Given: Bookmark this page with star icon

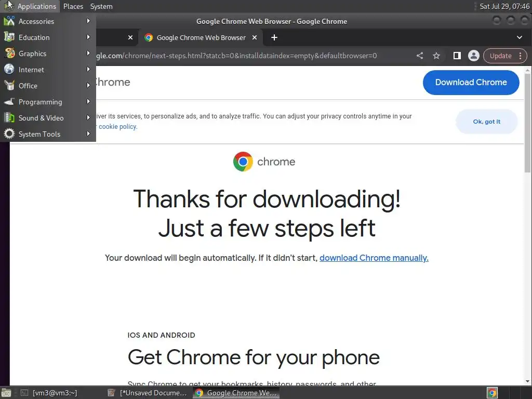Looking at the screenshot, I should coord(436,56).
